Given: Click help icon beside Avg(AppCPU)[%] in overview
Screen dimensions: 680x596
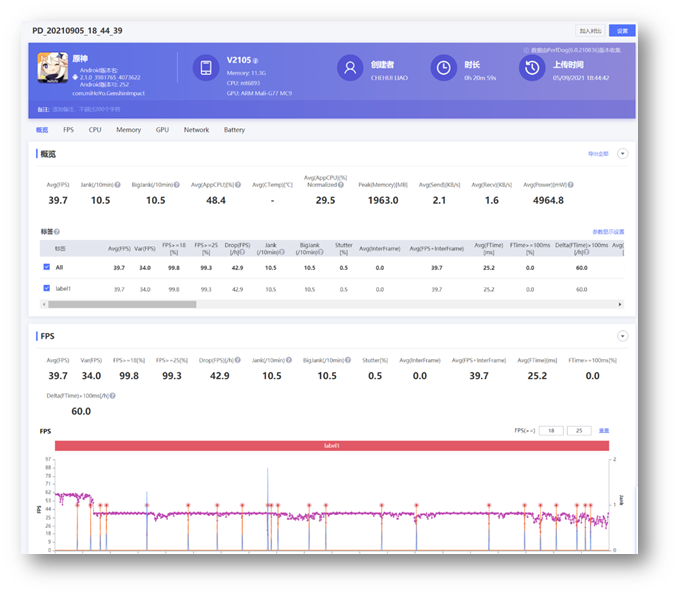Looking at the screenshot, I should tap(240, 184).
